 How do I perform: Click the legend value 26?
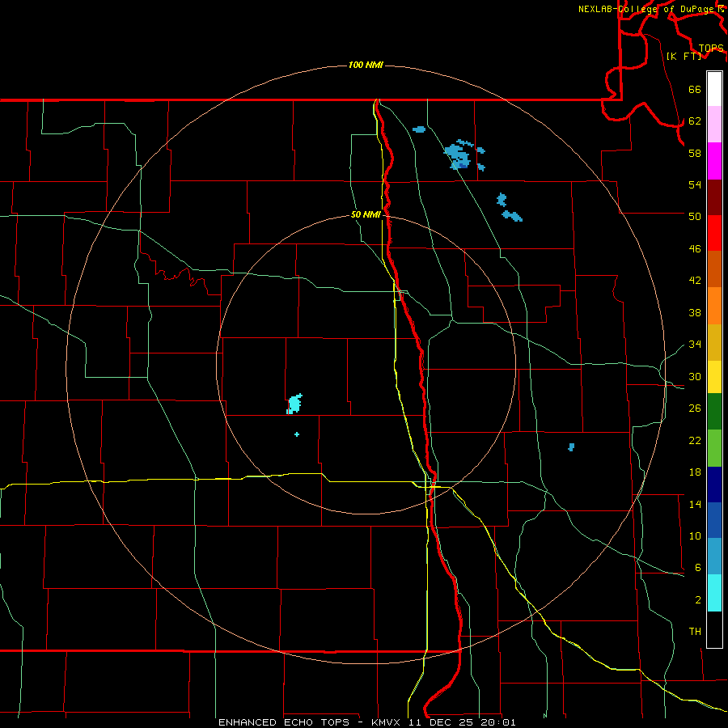point(695,408)
